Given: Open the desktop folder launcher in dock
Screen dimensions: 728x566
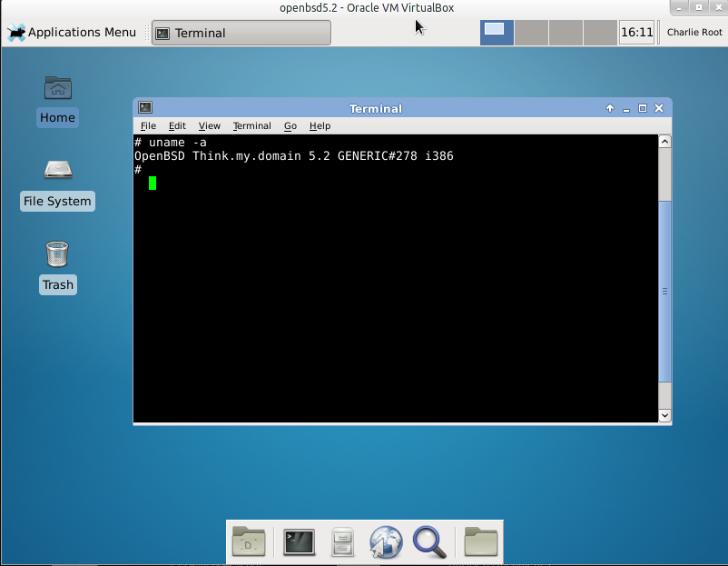Looking at the screenshot, I should [x=249, y=541].
